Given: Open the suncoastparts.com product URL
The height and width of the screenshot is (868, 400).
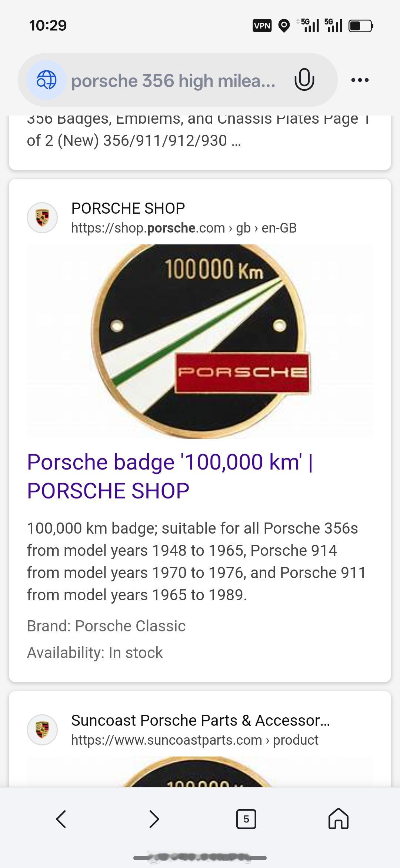Looking at the screenshot, I should [195, 740].
